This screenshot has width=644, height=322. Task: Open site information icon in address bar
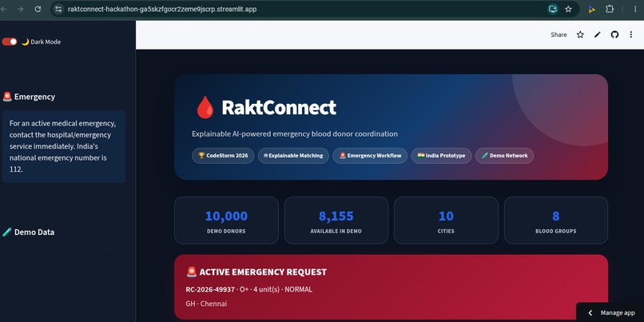point(58,9)
